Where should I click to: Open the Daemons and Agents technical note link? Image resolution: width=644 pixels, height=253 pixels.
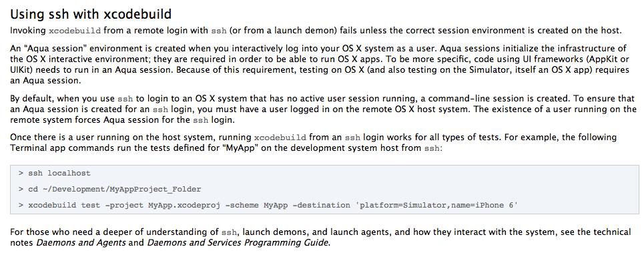click(81, 242)
